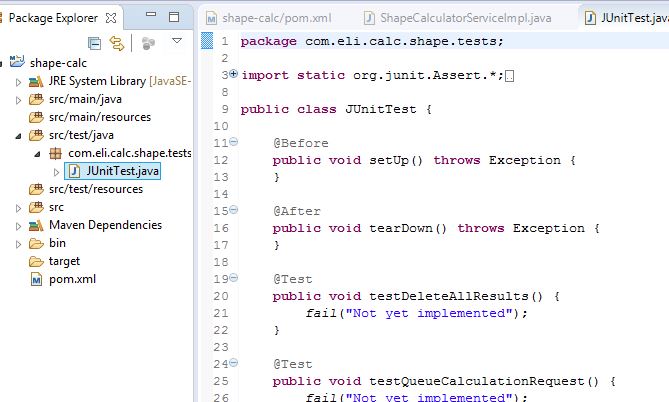
Task: Click the JRE System Library icon
Action: coord(36,82)
